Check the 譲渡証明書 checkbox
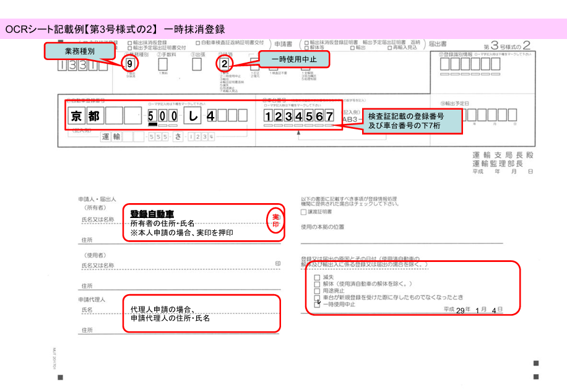 (304, 212)
